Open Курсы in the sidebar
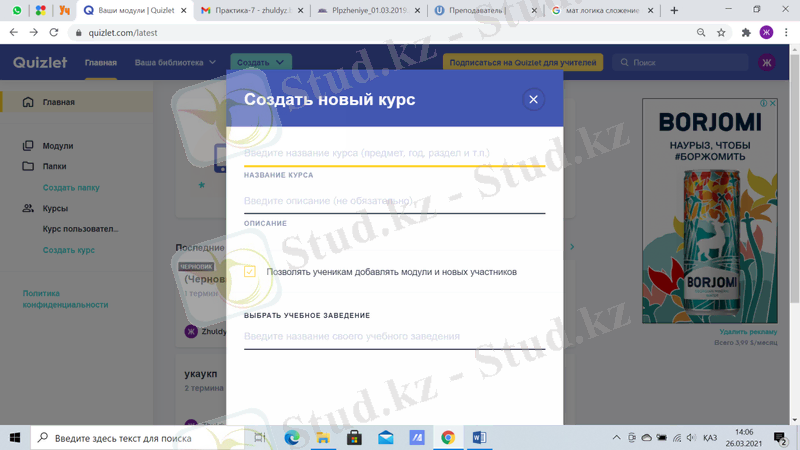This screenshot has height=450, width=800. 55,209
